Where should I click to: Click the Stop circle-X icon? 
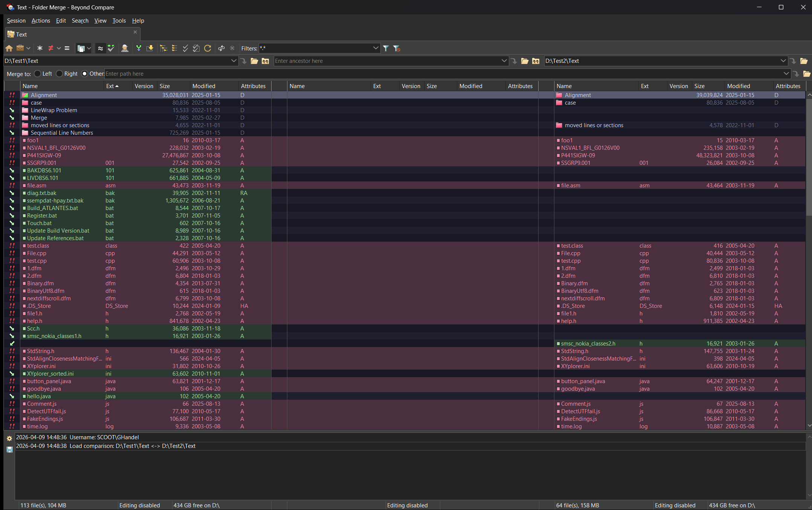[232, 48]
